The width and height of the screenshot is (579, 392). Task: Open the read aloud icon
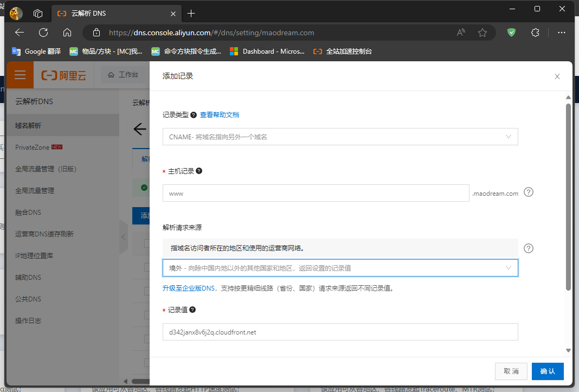[461, 33]
